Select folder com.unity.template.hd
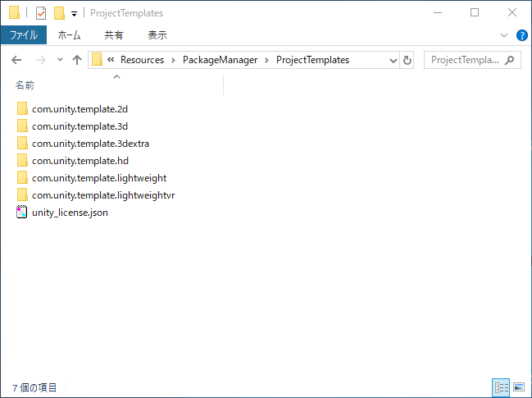This screenshot has width=532, height=398. tap(80, 161)
